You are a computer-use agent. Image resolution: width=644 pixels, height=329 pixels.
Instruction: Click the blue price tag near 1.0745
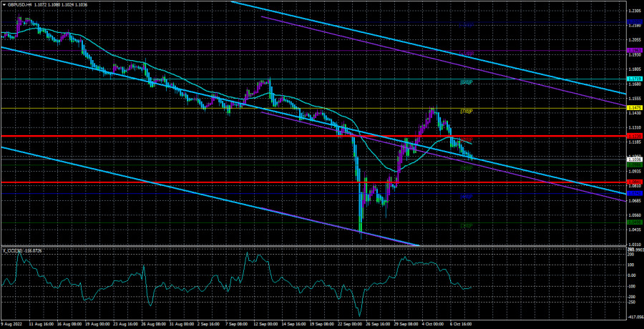634,193
